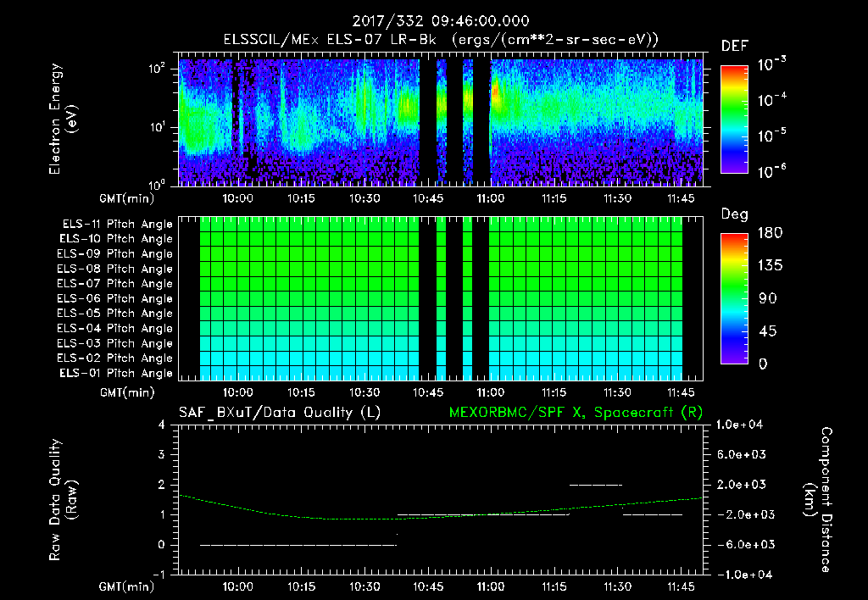This screenshot has width=868, height=600.
Task: Click GMT(min) label under the pitch angle panel
Action: (127, 392)
